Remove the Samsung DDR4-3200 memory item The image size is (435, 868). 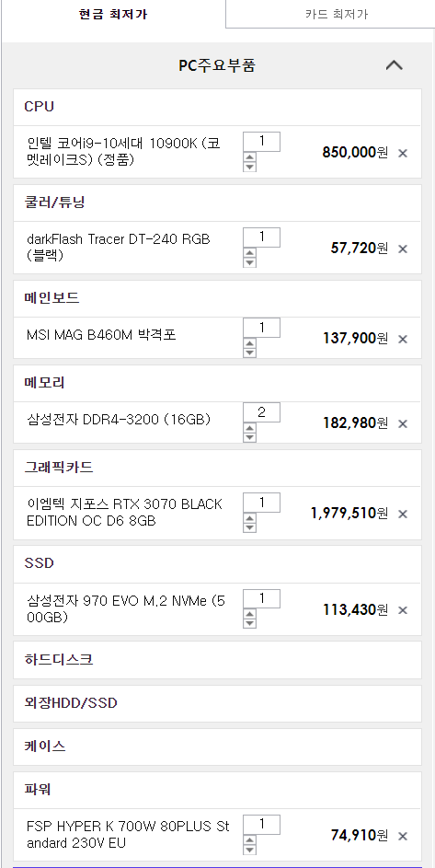click(403, 424)
